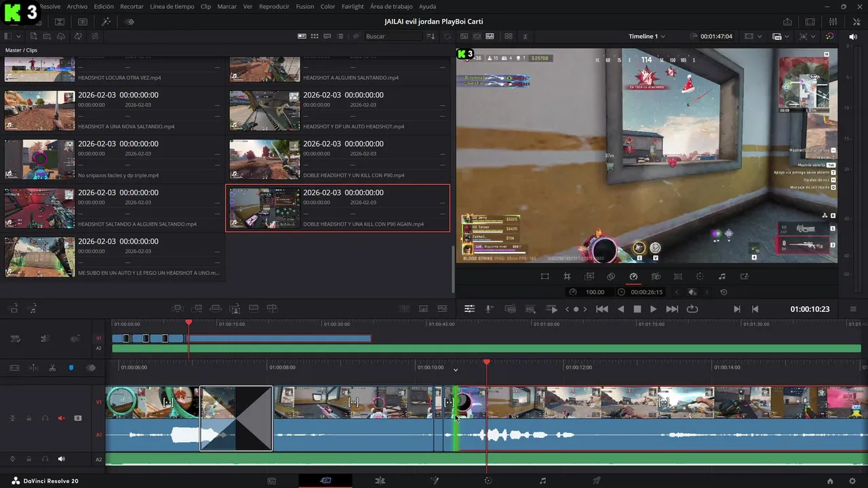
Task: Select the Crop tool below viewer
Action: click(567, 277)
